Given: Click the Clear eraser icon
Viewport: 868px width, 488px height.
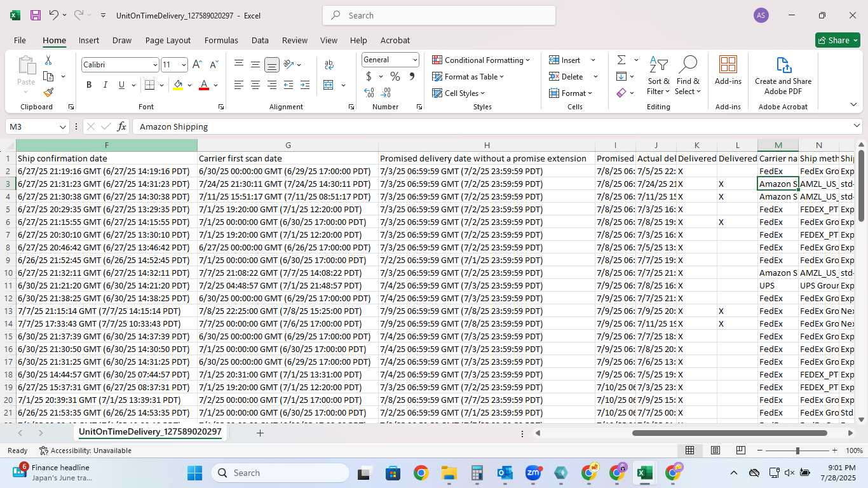Looking at the screenshot, I should click(x=621, y=93).
